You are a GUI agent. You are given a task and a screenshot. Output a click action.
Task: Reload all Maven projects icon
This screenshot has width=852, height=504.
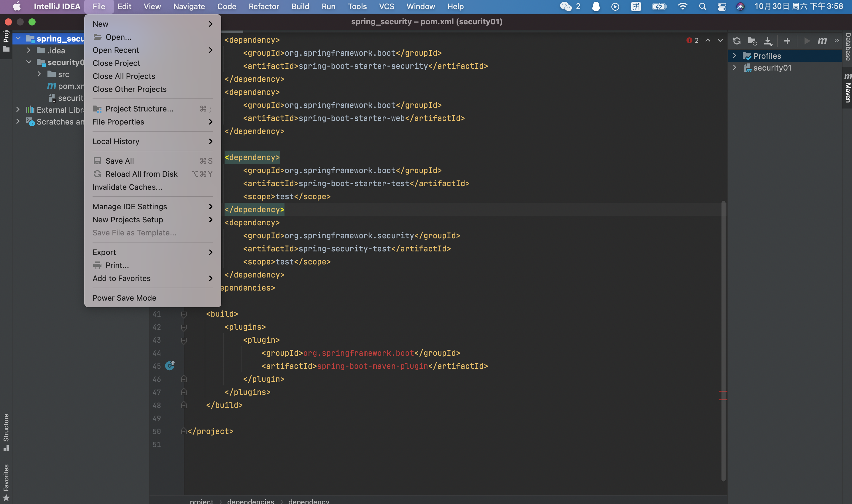coord(737,41)
